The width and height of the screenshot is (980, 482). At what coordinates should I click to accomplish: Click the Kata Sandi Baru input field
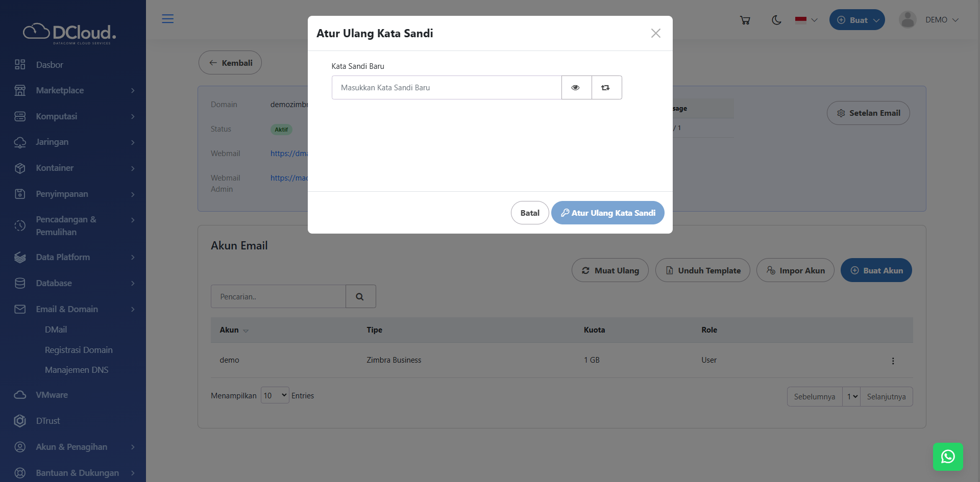[x=446, y=88]
